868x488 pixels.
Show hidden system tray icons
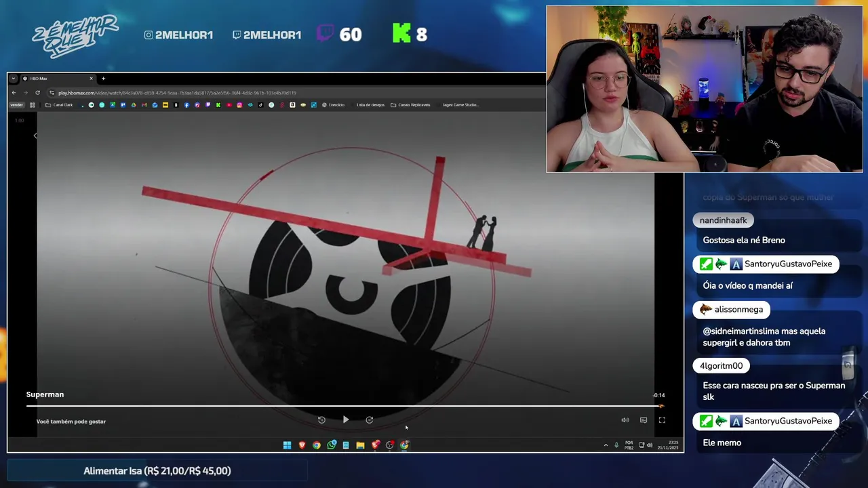[606, 445]
